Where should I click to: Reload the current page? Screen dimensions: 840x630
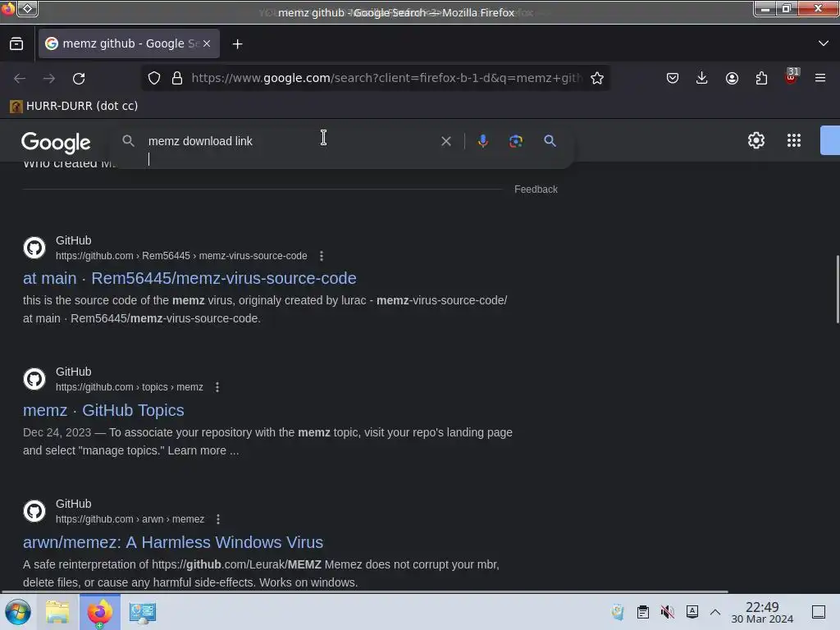coord(79,78)
